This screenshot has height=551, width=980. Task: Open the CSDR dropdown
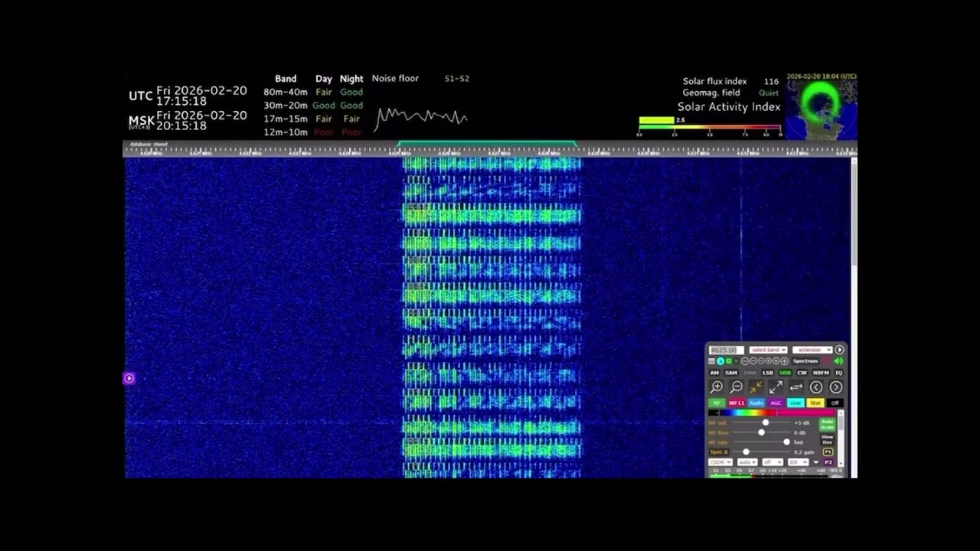(x=720, y=462)
